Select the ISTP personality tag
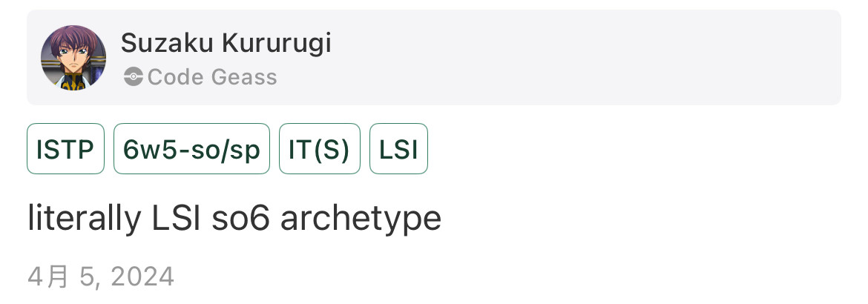Image resolution: width=868 pixels, height=304 pixels. 65,149
